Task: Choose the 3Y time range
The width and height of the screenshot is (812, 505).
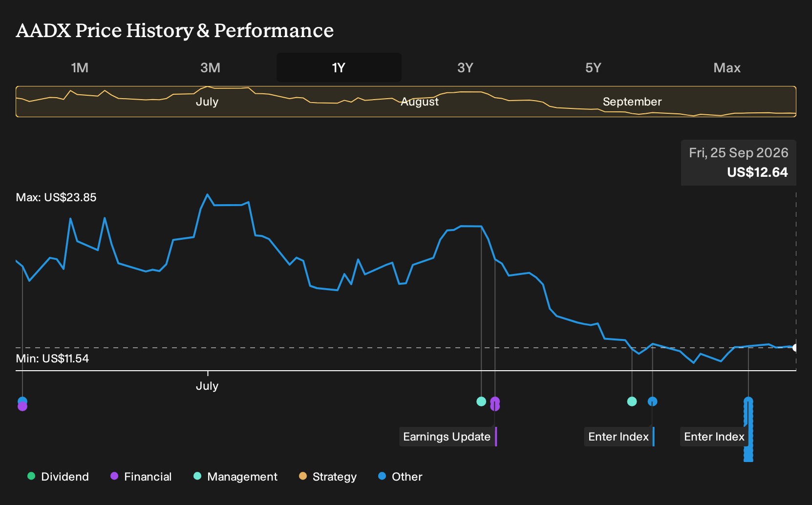Action: pyautogui.click(x=465, y=67)
